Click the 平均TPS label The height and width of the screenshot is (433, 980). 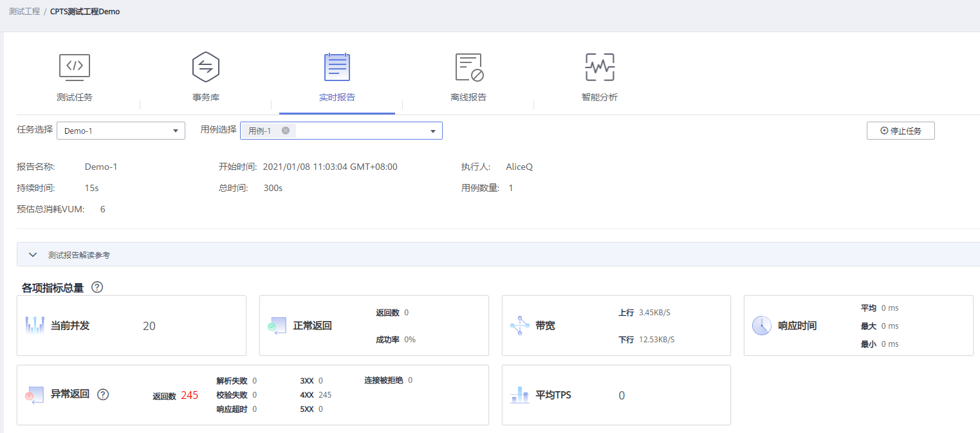(x=553, y=395)
